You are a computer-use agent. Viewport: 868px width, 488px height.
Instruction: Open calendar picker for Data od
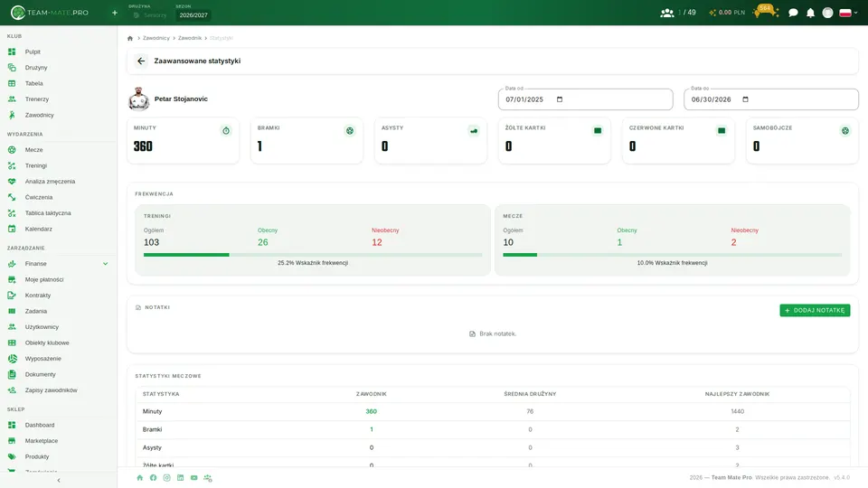pyautogui.click(x=560, y=99)
